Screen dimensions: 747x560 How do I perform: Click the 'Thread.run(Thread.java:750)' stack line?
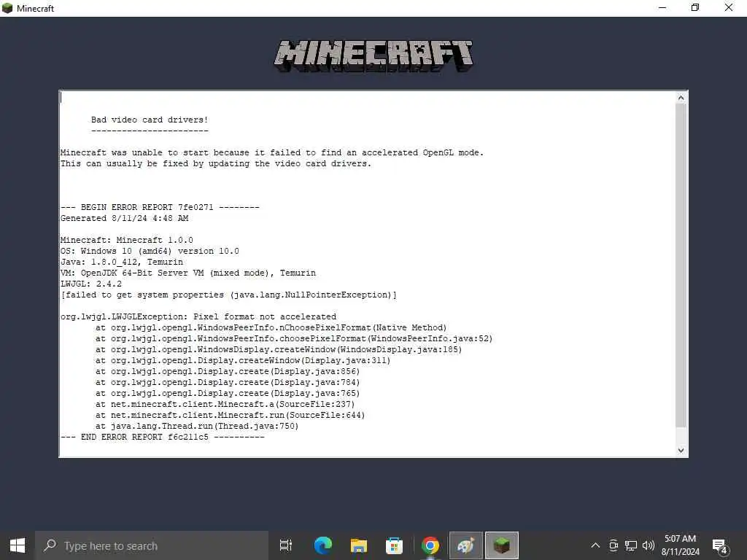pyautogui.click(x=197, y=427)
